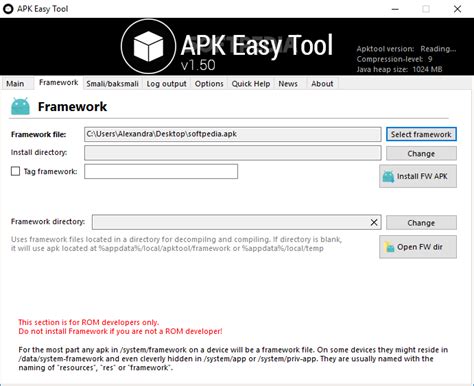
Task: Click the red 'This section is for ROM developers only.' text
Action: [89, 322]
